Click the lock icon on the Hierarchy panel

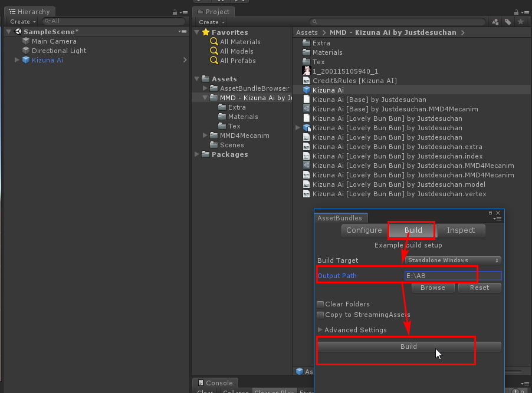click(175, 11)
